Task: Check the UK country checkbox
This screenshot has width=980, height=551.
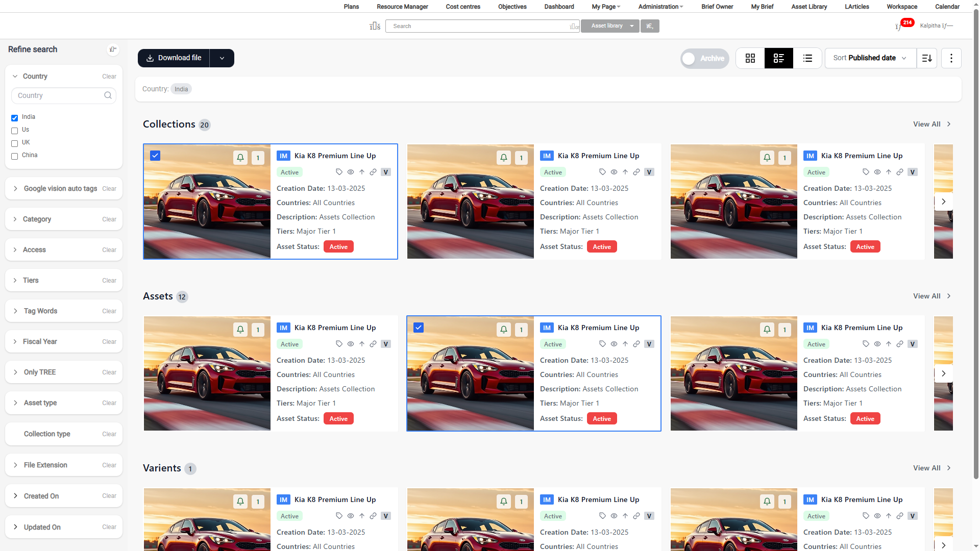Action: click(x=15, y=143)
